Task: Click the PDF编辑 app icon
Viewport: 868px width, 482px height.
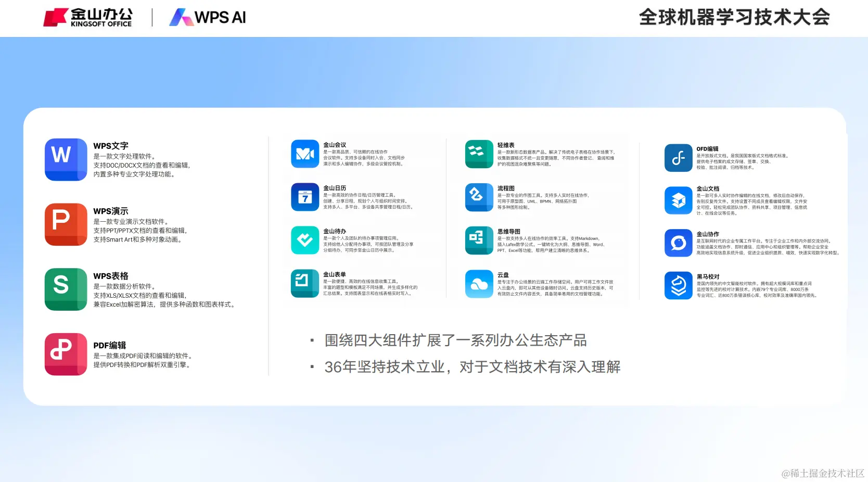Action: coord(66,354)
